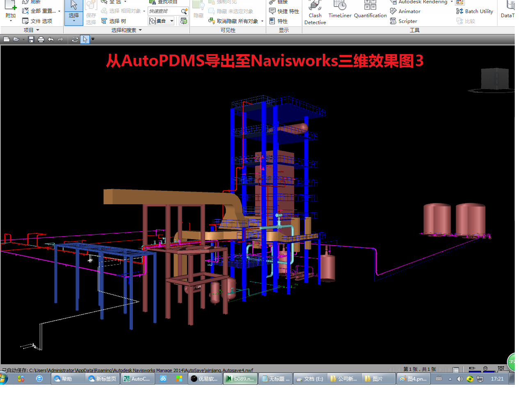
Task: Expand the 项目 panel dropdown
Action: pos(32,30)
